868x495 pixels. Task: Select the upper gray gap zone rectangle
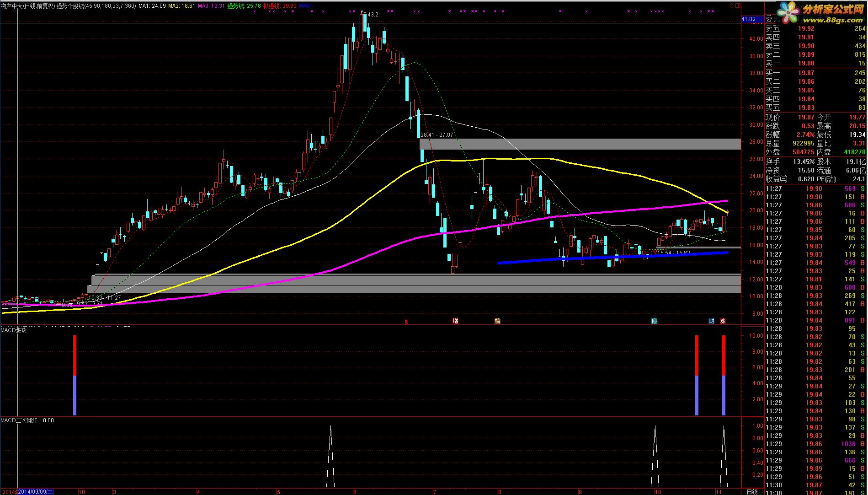pos(580,144)
